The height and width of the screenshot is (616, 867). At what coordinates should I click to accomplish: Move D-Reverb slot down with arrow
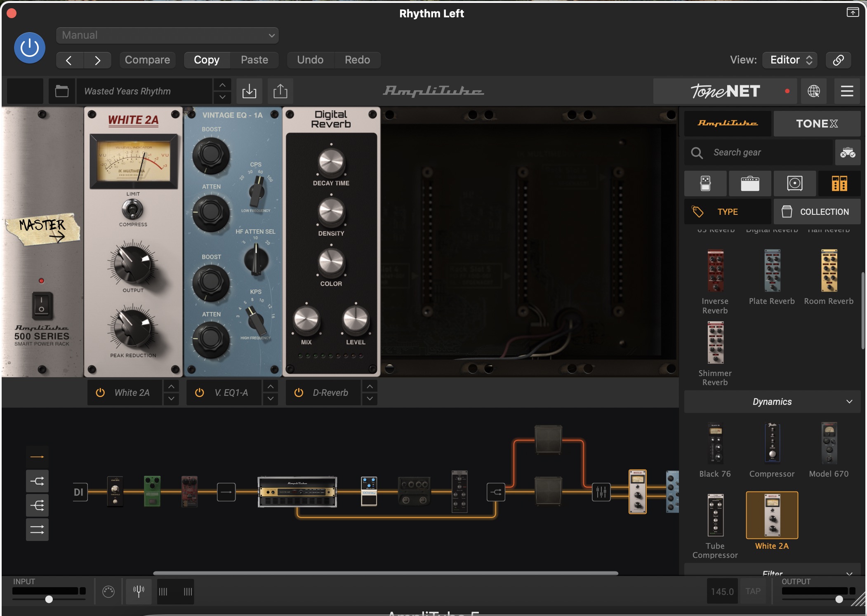coord(370,399)
